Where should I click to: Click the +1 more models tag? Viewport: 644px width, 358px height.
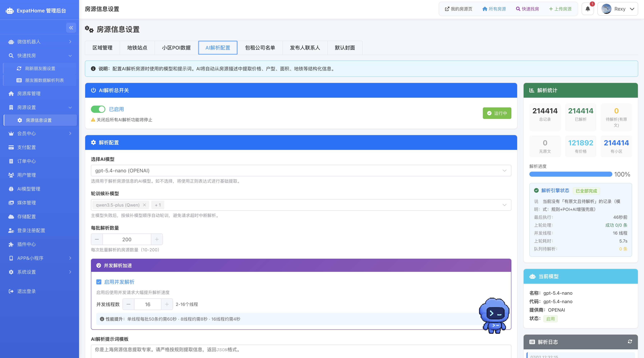(158, 205)
